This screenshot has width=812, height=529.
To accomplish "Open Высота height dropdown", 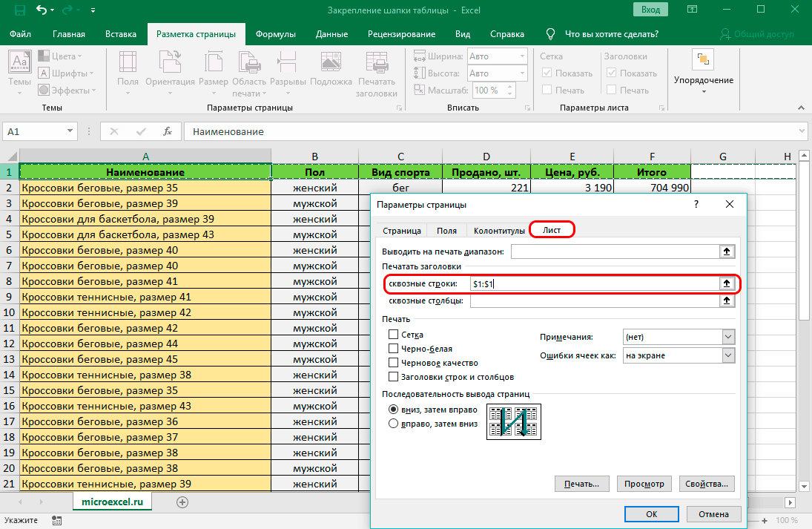I will tap(522, 73).
